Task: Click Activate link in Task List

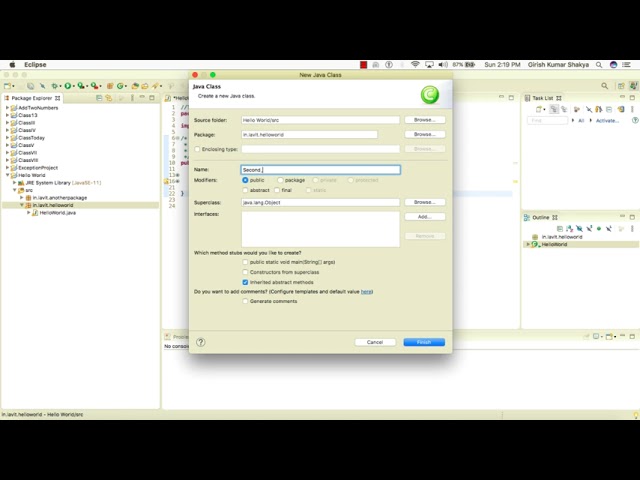Action: pos(607,120)
